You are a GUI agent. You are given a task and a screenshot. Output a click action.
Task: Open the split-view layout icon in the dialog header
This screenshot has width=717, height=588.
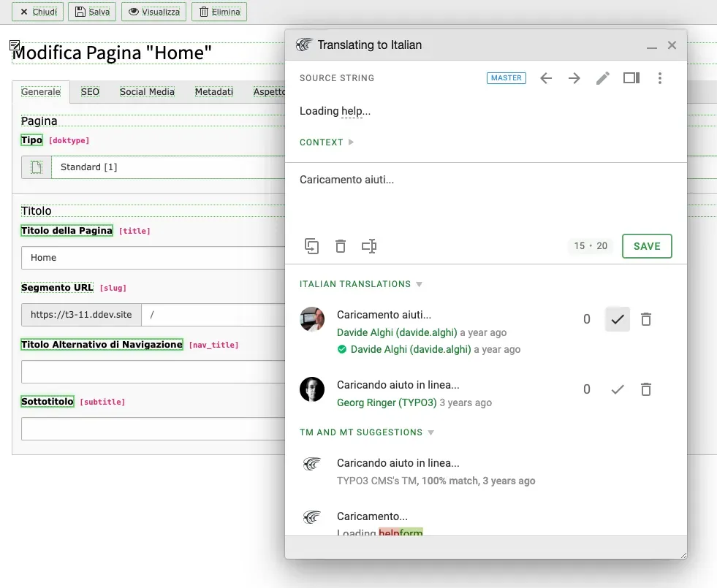[631, 78]
